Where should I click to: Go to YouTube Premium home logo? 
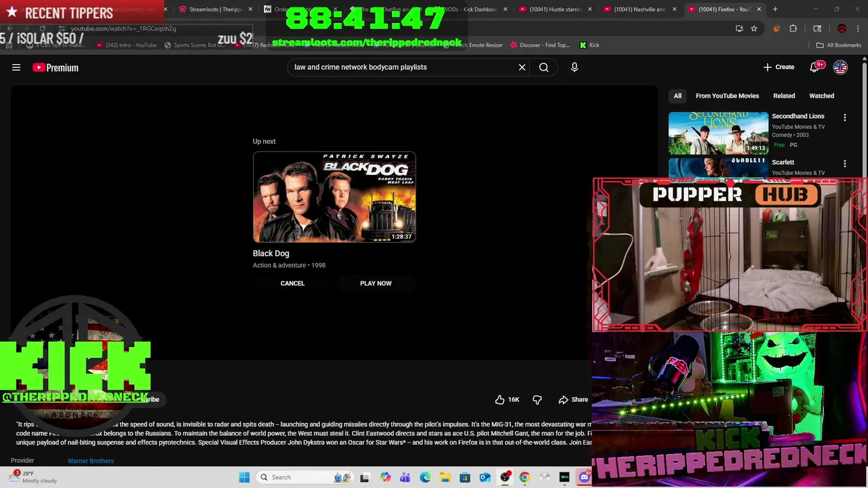(x=56, y=67)
